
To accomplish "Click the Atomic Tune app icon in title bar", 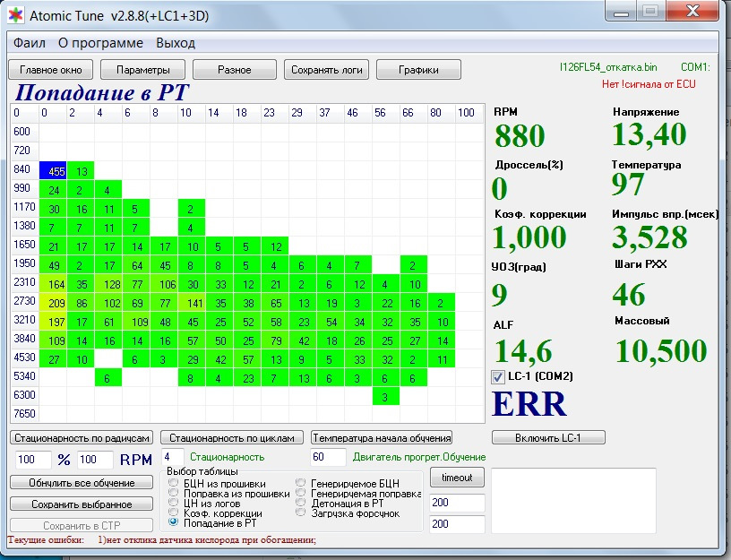I will [x=16, y=15].
